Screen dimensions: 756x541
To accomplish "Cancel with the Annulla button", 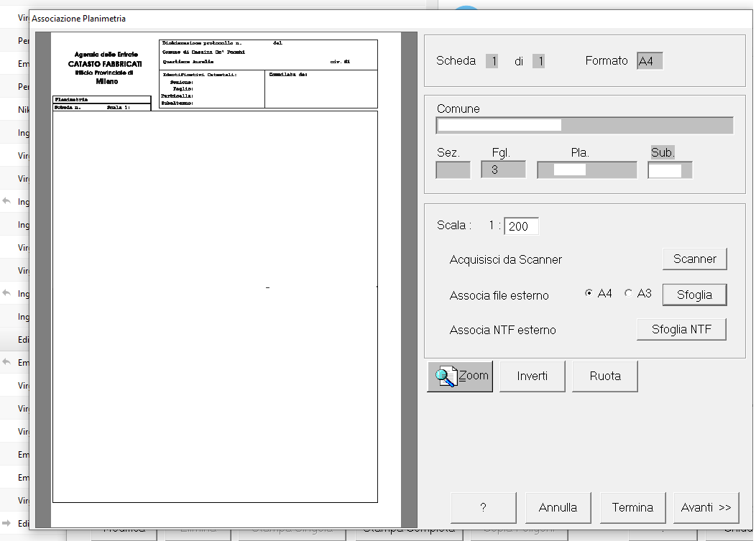I will pyautogui.click(x=558, y=507).
